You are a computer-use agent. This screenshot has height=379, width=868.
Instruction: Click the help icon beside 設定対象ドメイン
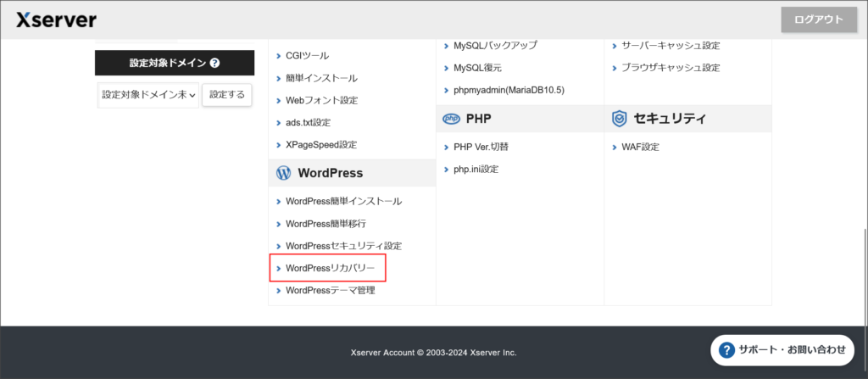coord(215,63)
